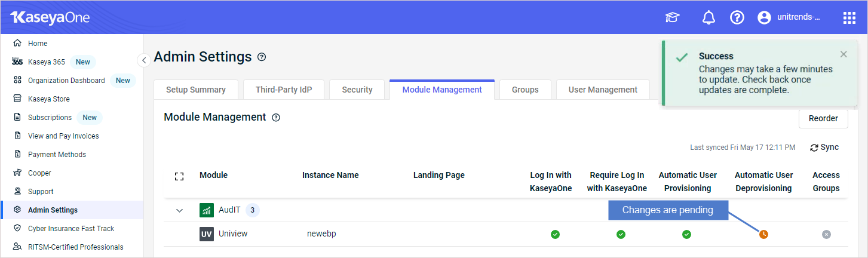The width and height of the screenshot is (868, 258).
Task: Click the Kaseya 365 icon in sidebar
Action: pos(17,62)
